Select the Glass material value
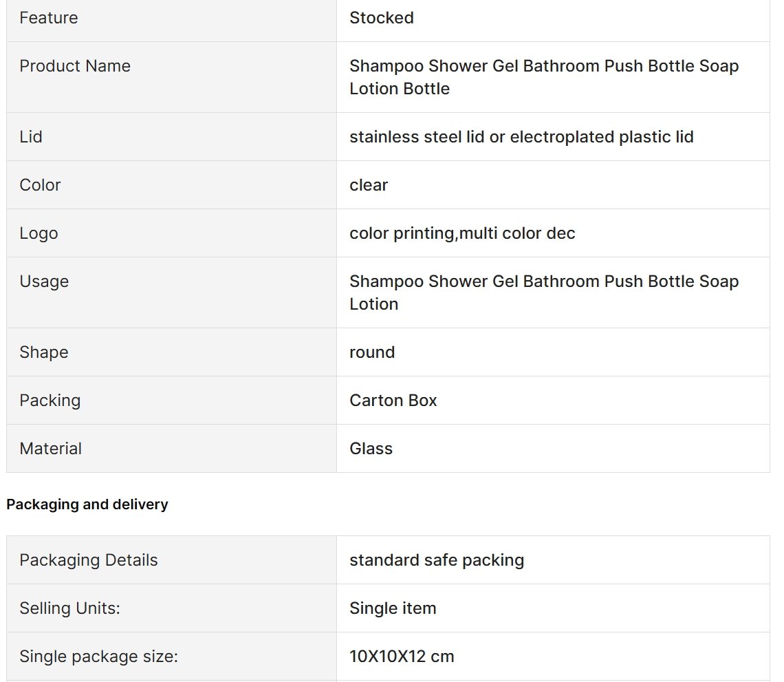This screenshot has width=784, height=682. [x=371, y=448]
